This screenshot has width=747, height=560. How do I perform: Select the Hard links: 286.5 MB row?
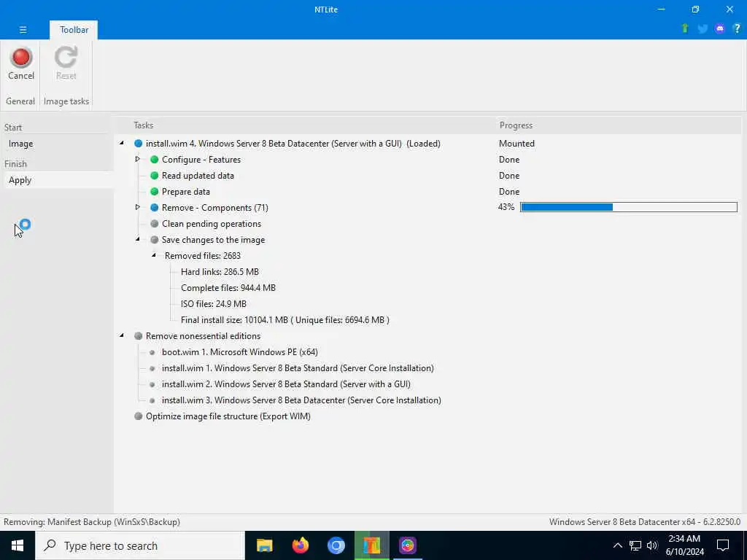click(220, 272)
